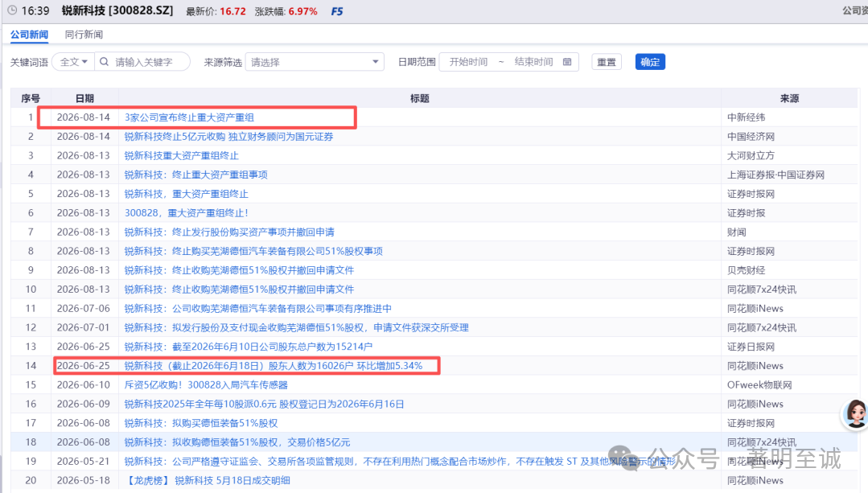Screen dimensions: 868x493
Task: Open the assistant avatar at right edge
Action: 854,414
